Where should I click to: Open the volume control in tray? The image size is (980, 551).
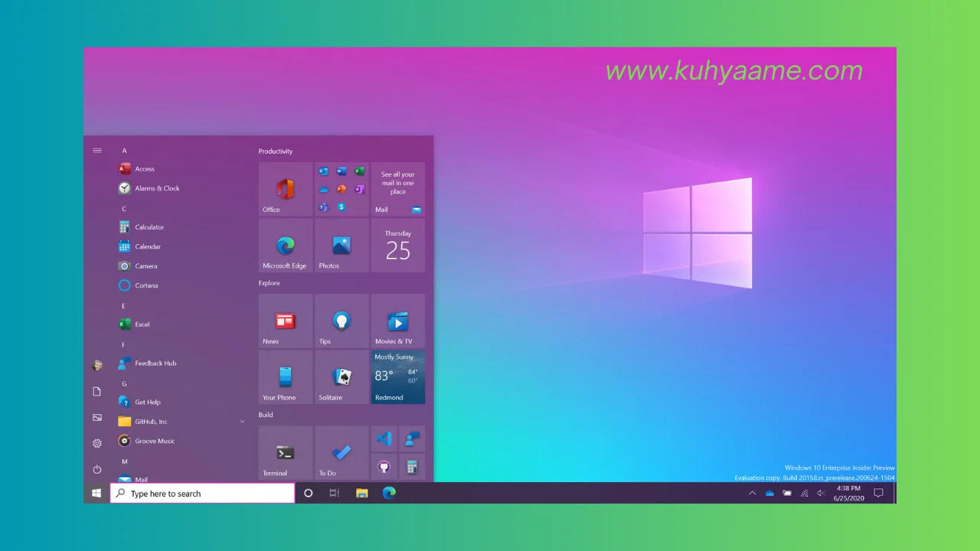pyautogui.click(x=821, y=494)
